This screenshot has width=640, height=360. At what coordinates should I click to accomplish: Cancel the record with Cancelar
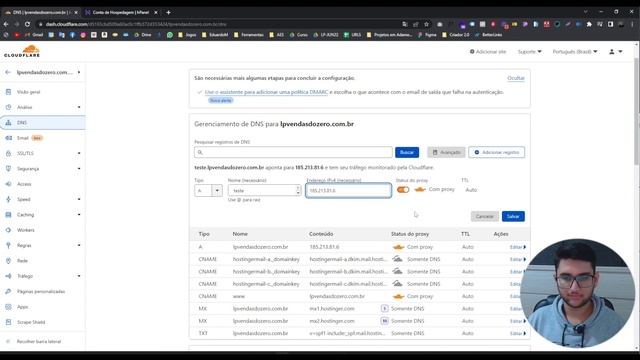484,216
